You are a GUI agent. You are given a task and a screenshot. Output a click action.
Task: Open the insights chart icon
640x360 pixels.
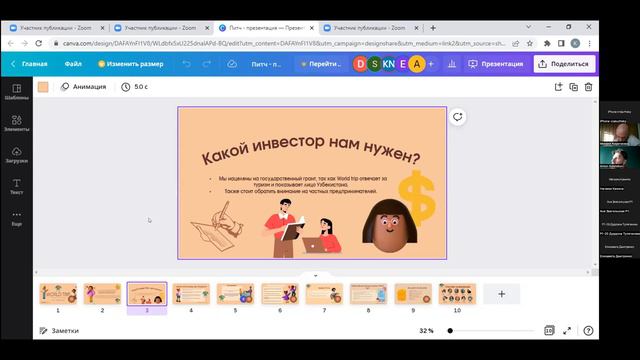click(x=452, y=64)
